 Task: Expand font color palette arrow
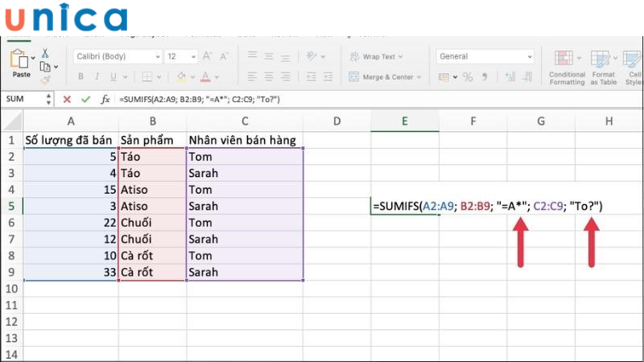(x=217, y=77)
